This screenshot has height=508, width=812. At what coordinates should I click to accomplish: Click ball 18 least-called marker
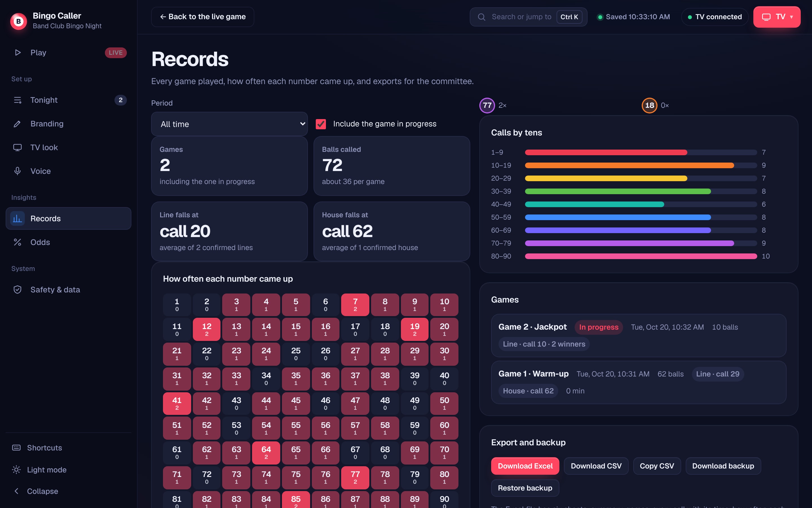[x=649, y=106]
